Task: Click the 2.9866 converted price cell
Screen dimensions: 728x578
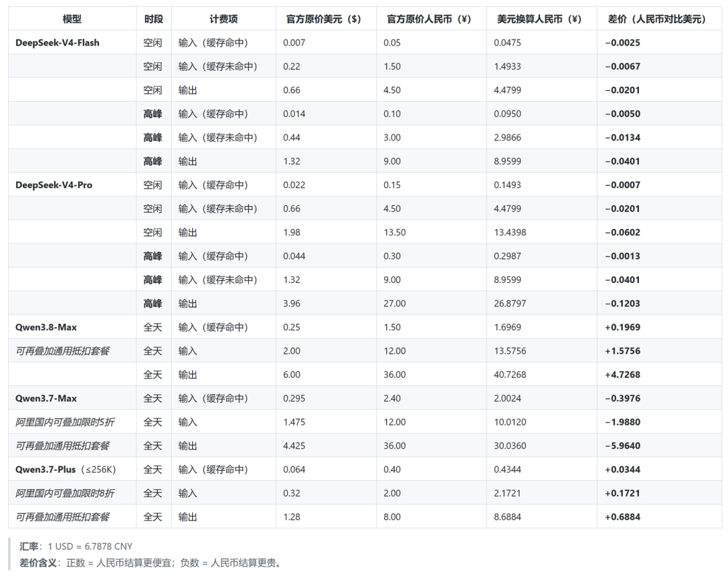Action: [508, 137]
